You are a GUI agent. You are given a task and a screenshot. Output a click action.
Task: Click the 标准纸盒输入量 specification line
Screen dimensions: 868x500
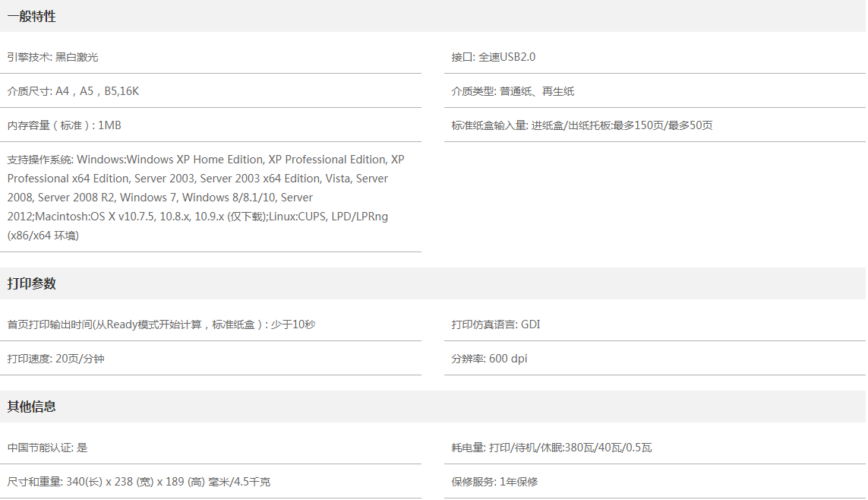tap(582, 125)
